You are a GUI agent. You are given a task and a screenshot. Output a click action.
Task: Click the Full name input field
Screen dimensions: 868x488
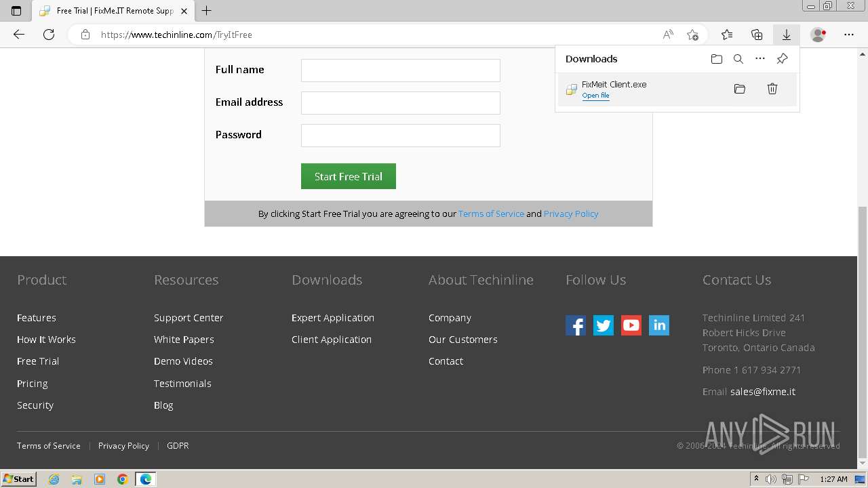[x=401, y=70]
